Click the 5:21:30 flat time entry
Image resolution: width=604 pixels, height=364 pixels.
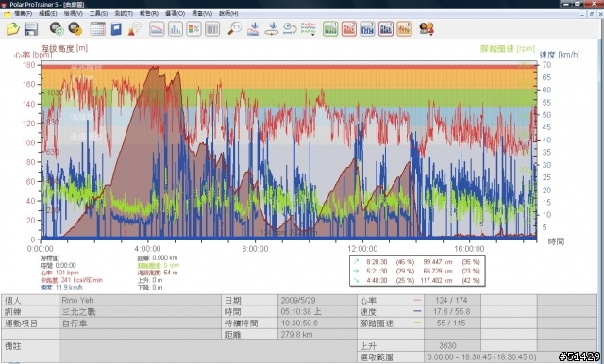377,271
